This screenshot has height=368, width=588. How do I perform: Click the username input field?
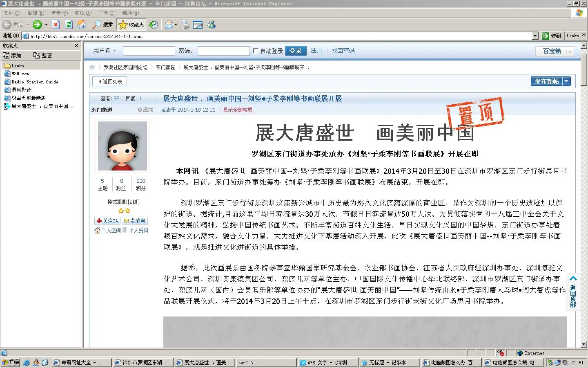pyautogui.click(x=149, y=51)
